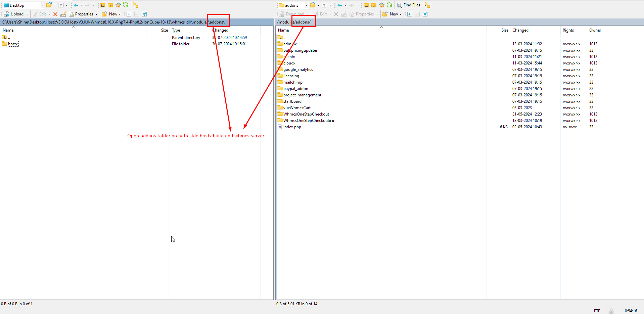
Task: Expand the remote addons directory dropdown
Action: tap(306, 5)
